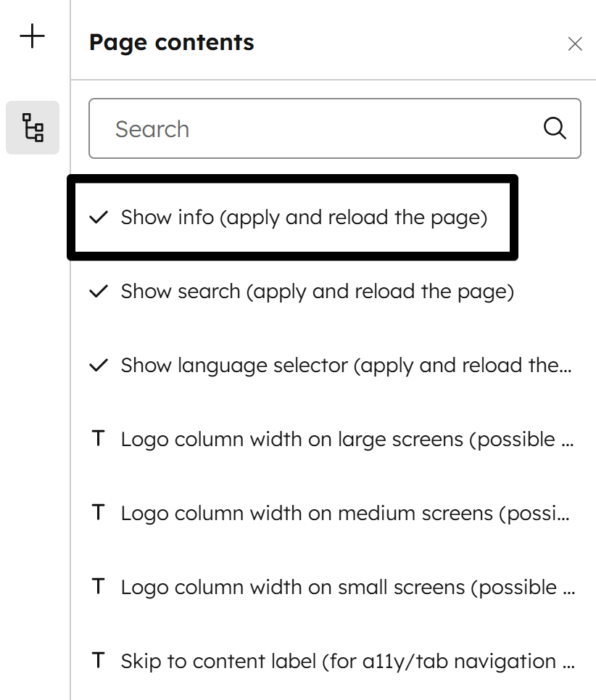Open Show search setting

pyautogui.click(x=317, y=292)
